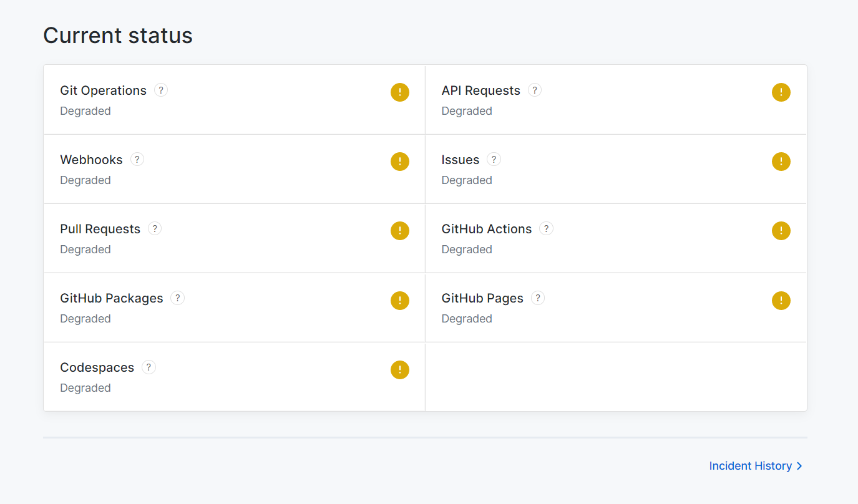Click Degraded text under Pull Requests
Screen dimensions: 858x504
(85, 250)
